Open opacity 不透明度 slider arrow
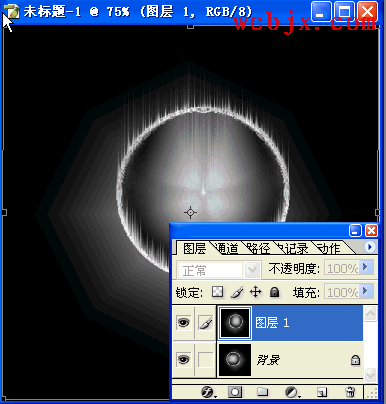Image resolution: width=386 pixels, height=404 pixels. coord(366,267)
